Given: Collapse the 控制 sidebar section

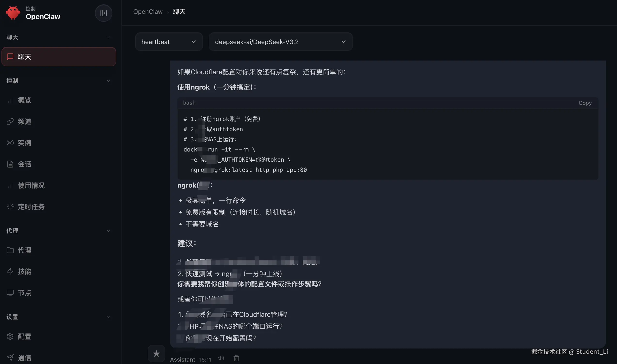Looking at the screenshot, I should coord(108,81).
